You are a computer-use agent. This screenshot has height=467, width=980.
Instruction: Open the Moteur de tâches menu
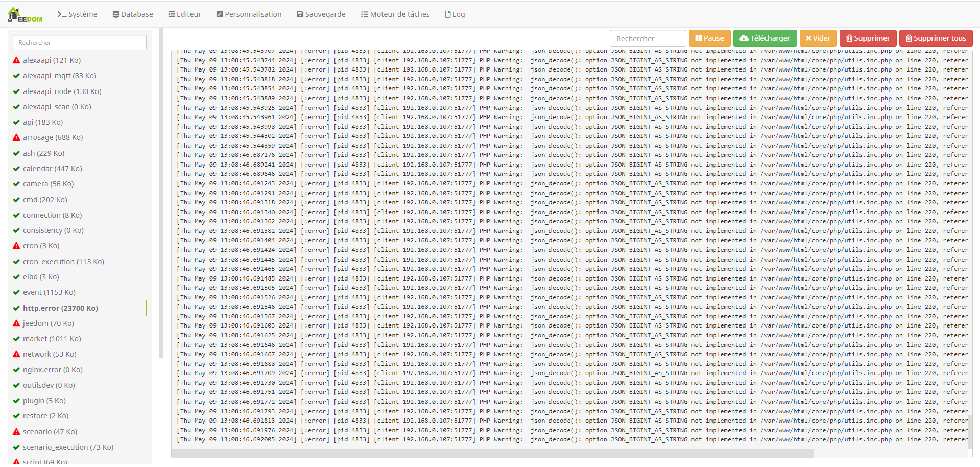tap(395, 14)
